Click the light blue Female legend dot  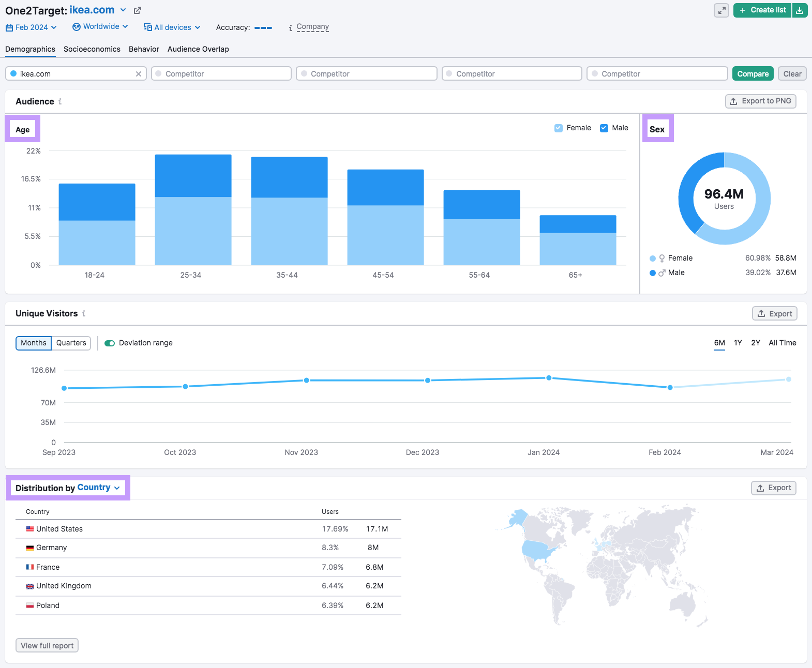(x=653, y=259)
